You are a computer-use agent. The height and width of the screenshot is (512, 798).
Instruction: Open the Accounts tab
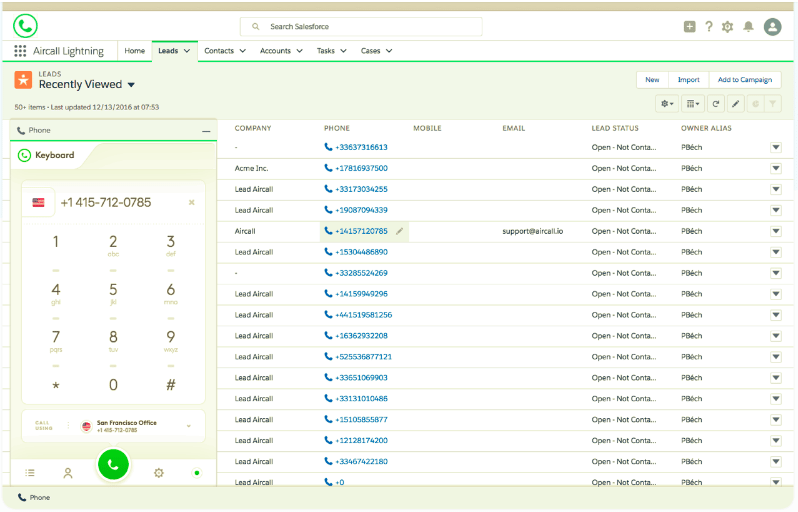pos(275,51)
